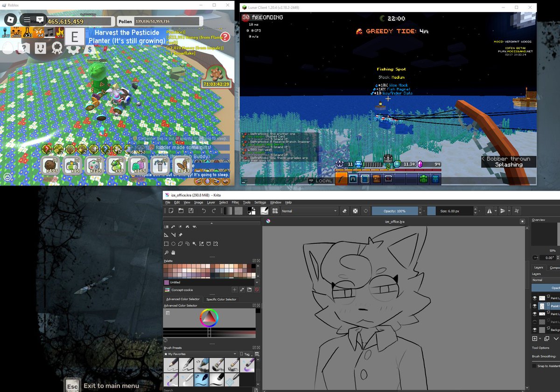Switch to the Specific Color Selector tab

tap(221, 299)
